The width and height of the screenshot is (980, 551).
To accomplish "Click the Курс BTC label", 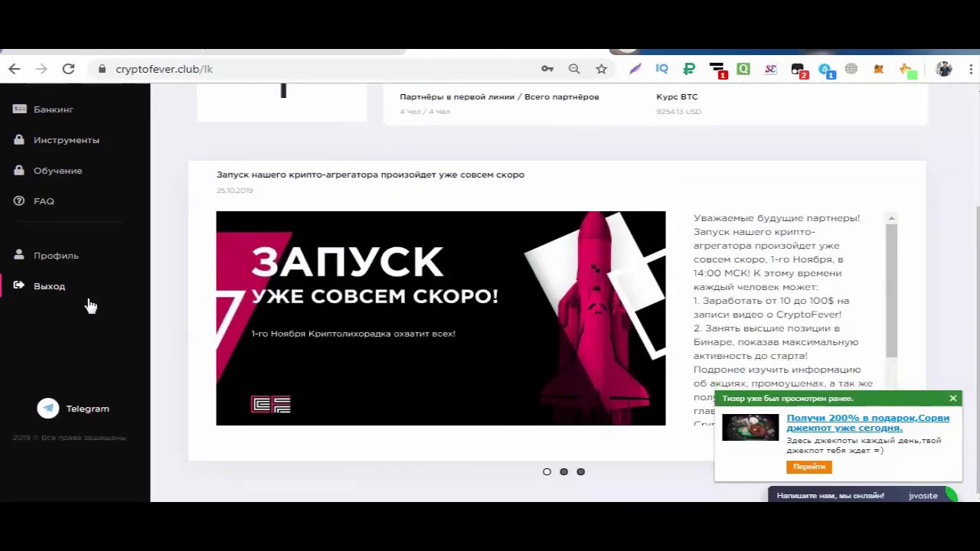I will (677, 96).
